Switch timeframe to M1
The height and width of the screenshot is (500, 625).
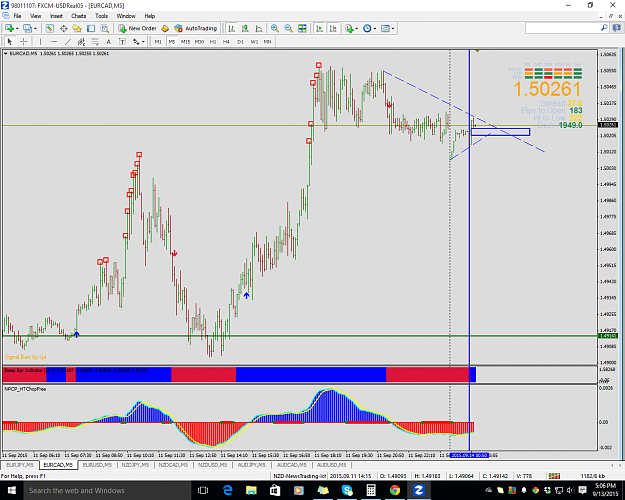pyautogui.click(x=158, y=41)
